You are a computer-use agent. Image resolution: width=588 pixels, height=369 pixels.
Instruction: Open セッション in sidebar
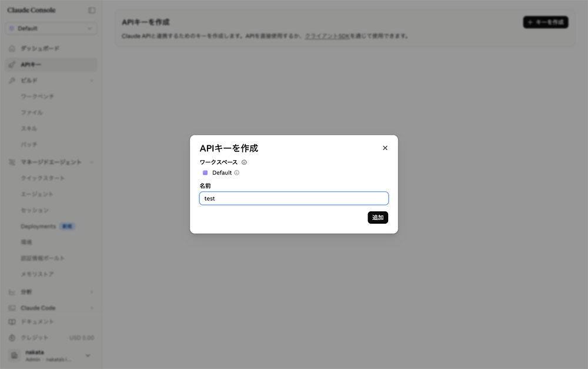[35, 210]
